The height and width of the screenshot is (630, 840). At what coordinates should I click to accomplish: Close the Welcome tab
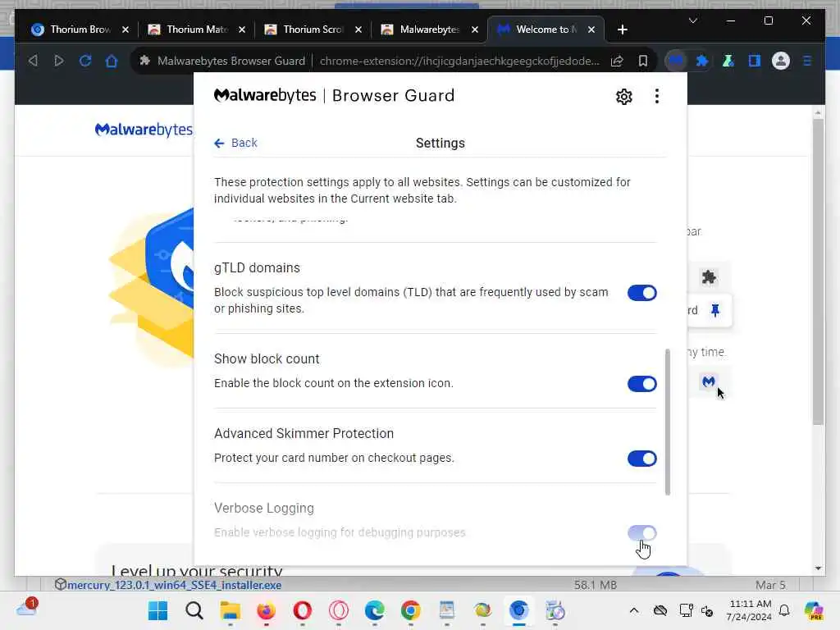(x=591, y=30)
